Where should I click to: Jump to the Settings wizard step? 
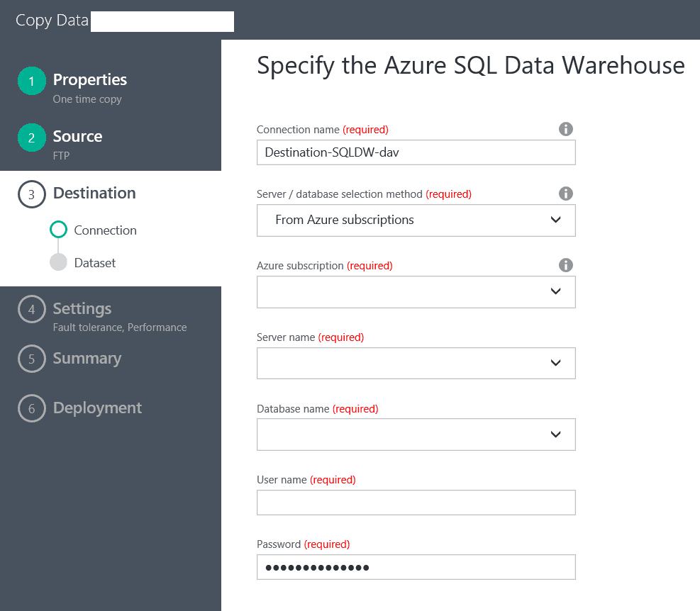pos(82,308)
